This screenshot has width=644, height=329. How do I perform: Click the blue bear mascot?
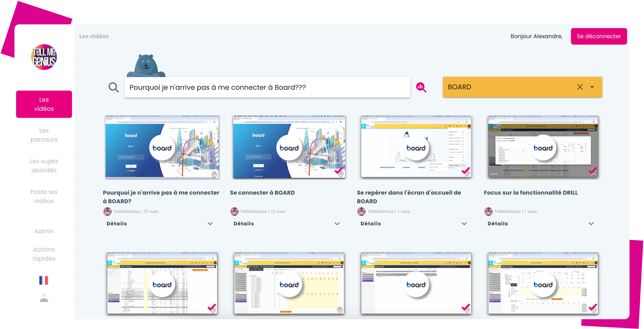146,66
